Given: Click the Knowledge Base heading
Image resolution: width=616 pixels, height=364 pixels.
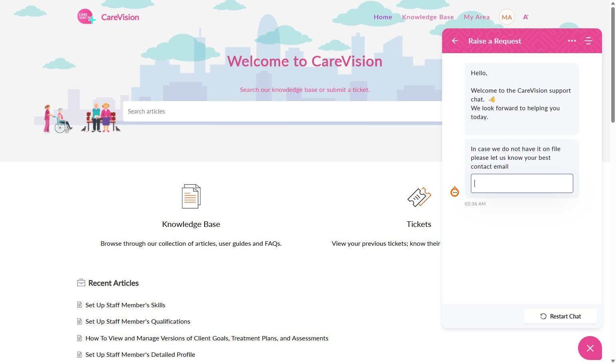Looking at the screenshot, I should [191, 224].
